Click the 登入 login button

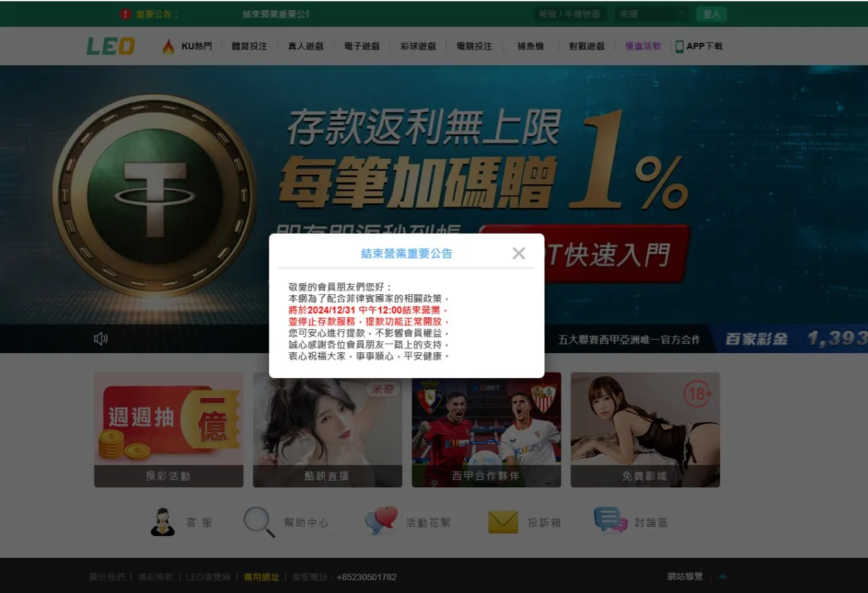click(x=711, y=14)
